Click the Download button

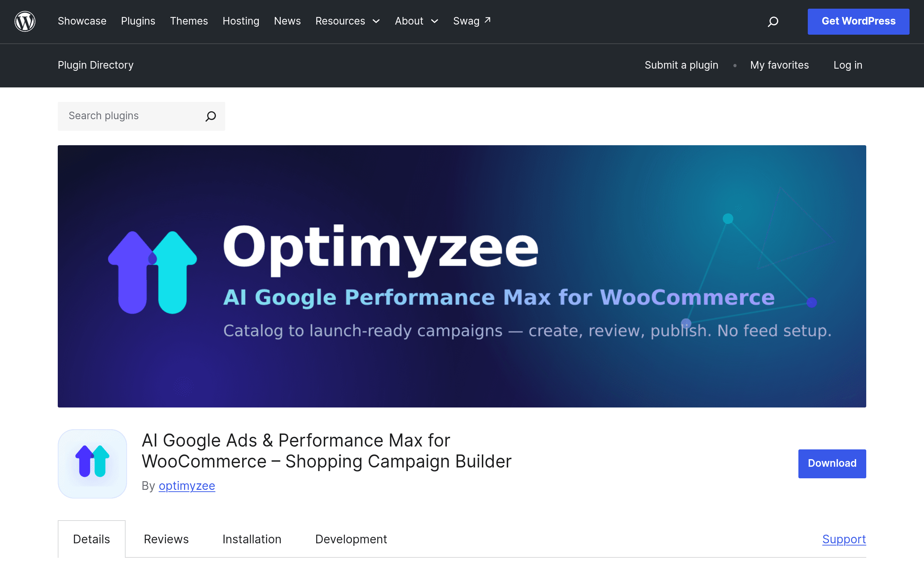coord(832,463)
